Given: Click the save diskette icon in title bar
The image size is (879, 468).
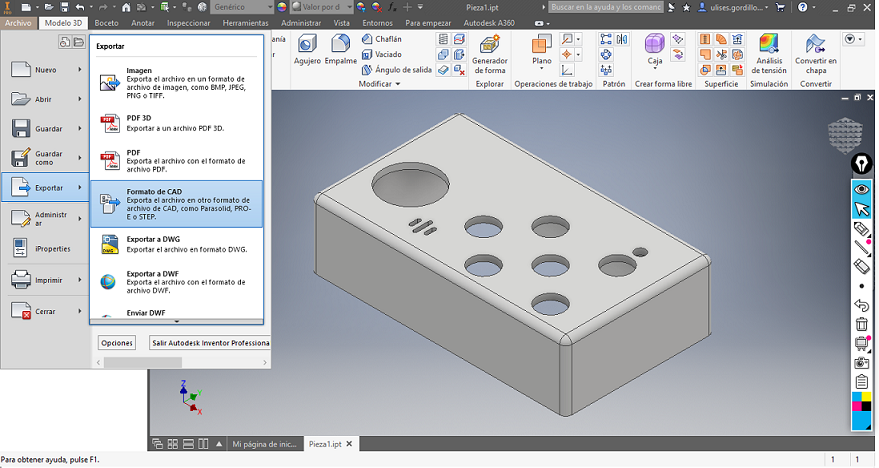Looking at the screenshot, I should 64,7.
